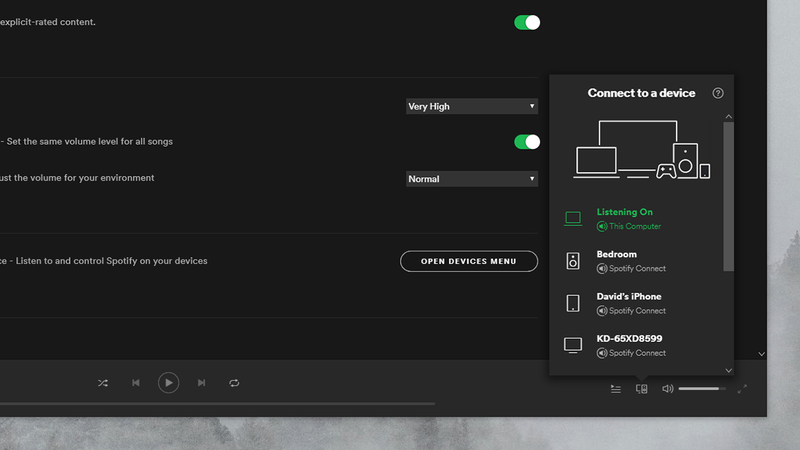Toggle explicit-rated content switch
This screenshot has width=800, height=450.
[527, 22]
